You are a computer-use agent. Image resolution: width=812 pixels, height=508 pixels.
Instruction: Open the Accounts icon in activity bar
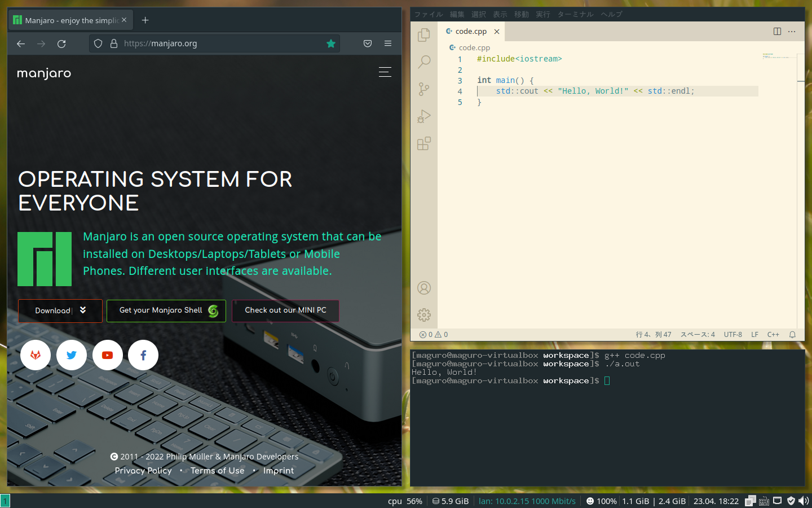coord(424,288)
